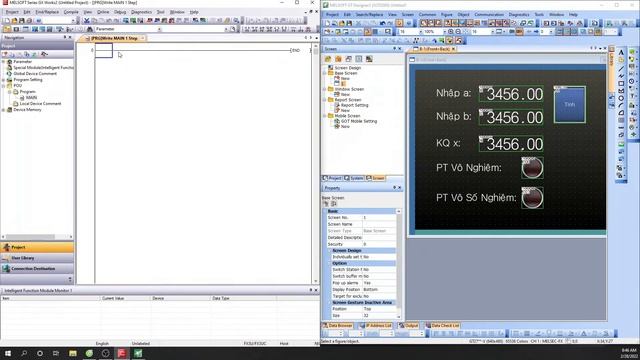This screenshot has width=640, height=360.
Task: Open Data Check List tab
Action: point(442,326)
